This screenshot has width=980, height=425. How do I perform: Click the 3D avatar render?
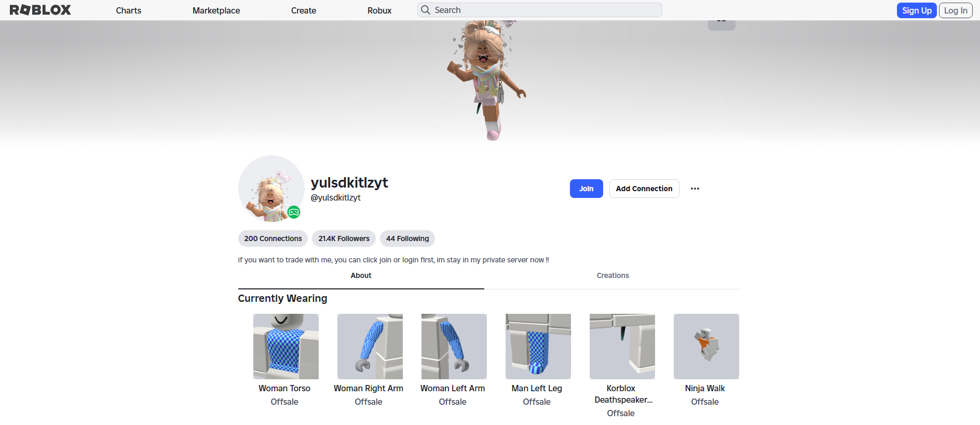tap(486, 81)
